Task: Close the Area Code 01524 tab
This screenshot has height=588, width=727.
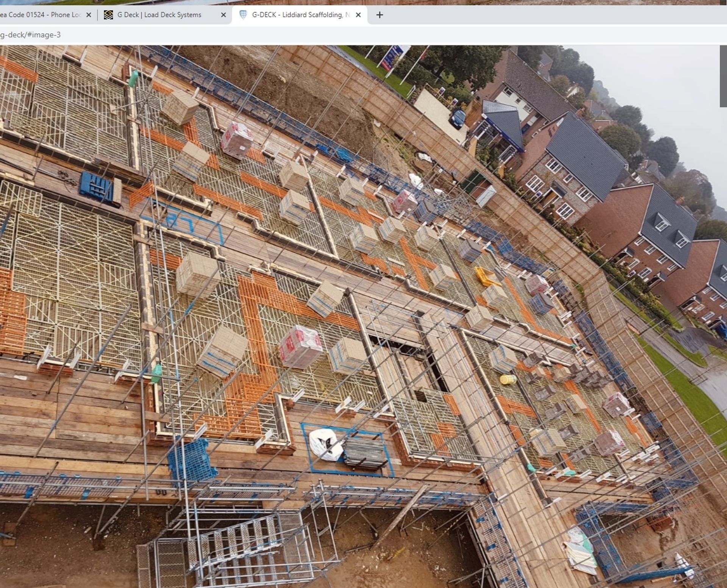Action: point(89,15)
